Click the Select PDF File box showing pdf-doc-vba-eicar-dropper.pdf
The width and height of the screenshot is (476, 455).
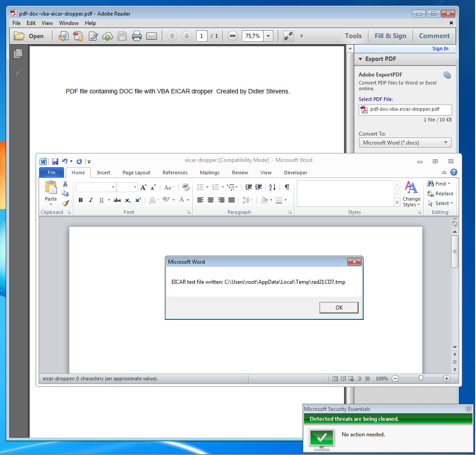(x=405, y=109)
